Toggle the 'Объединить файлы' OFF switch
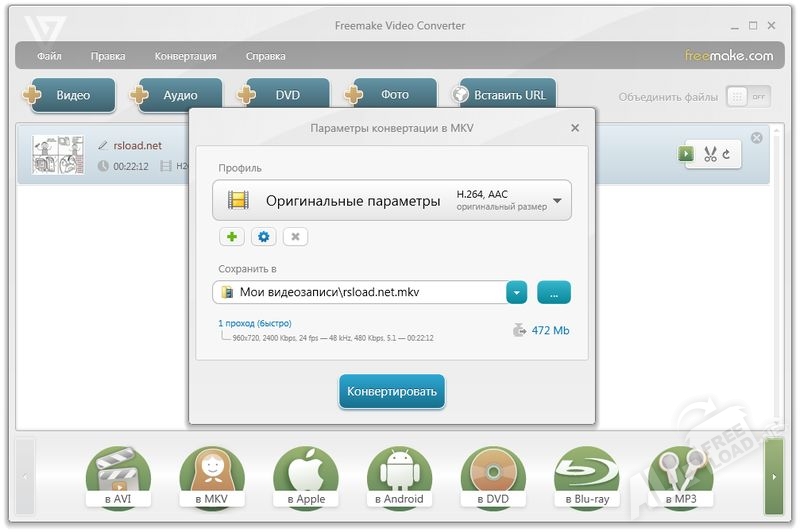Image resolution: width=800 pixels, height=532 pixels. 748,97
